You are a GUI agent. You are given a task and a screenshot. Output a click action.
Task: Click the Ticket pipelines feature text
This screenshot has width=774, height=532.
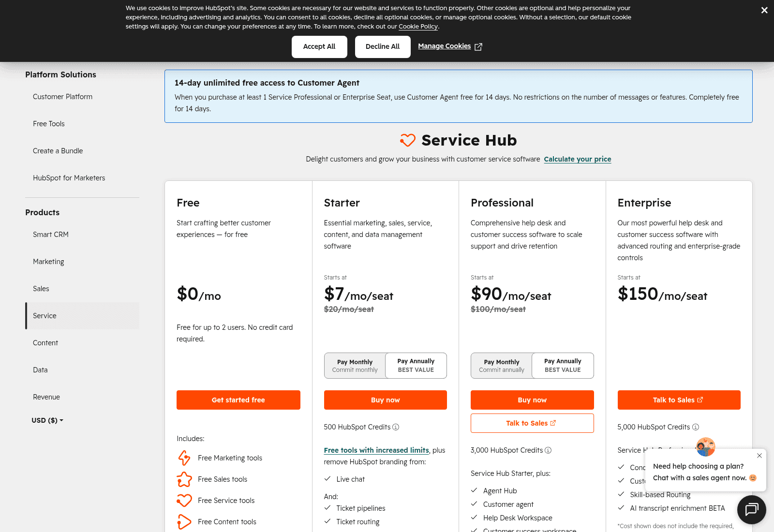click(361, 508)
